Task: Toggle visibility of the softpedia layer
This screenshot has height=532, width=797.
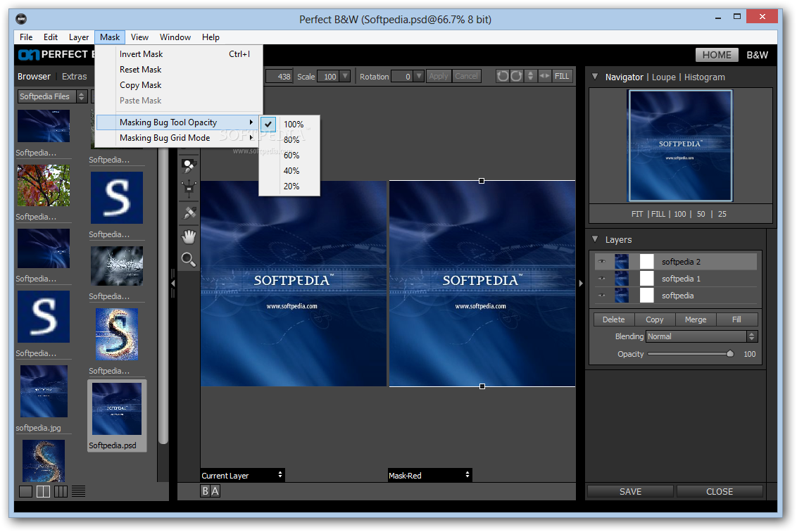Action: coord(602,296)
